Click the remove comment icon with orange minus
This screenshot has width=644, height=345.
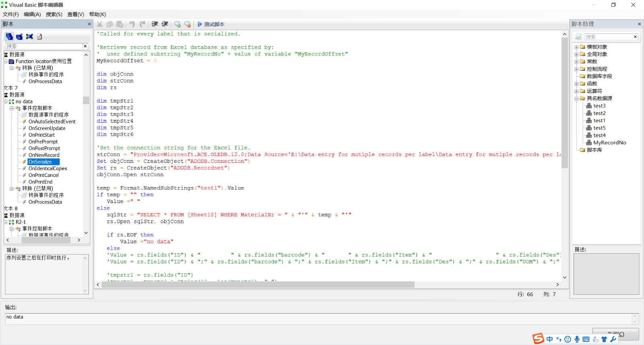tap(187, 25)
